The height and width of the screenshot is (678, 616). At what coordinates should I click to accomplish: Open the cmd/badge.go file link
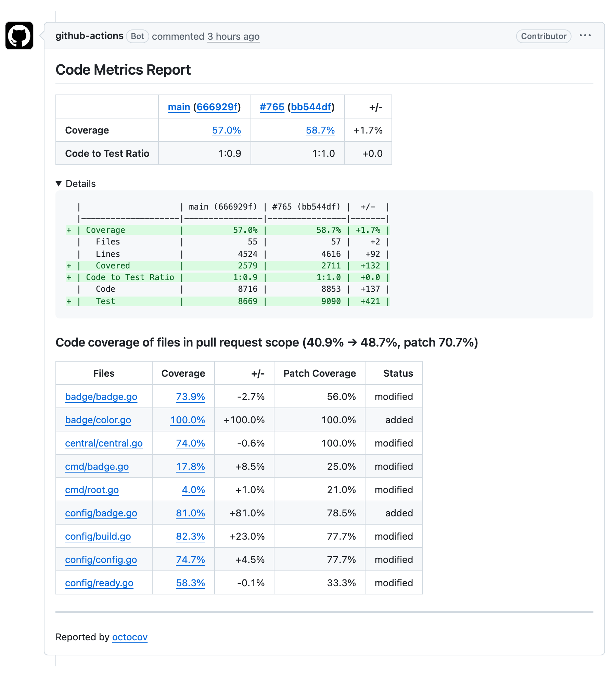(x=97, y=466)
